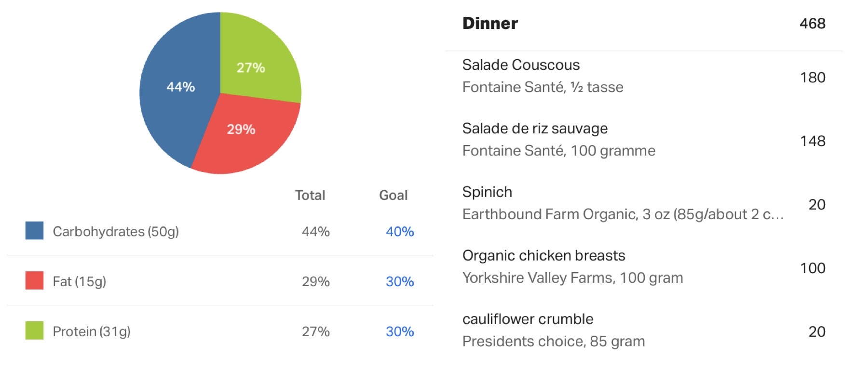
Task: Open the Salade Couscous entry
Action: (x=644, y=76)
